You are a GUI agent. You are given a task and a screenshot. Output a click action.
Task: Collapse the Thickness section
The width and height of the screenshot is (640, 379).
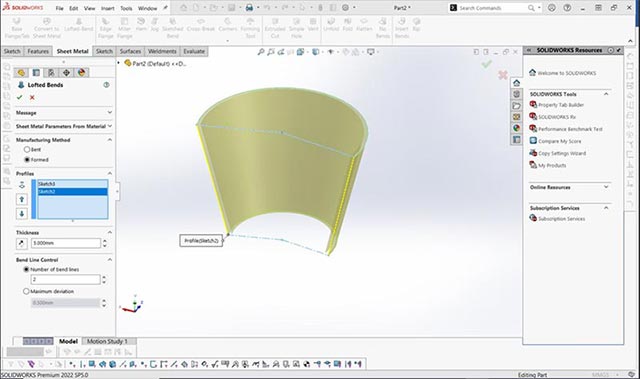click(109, 232)
